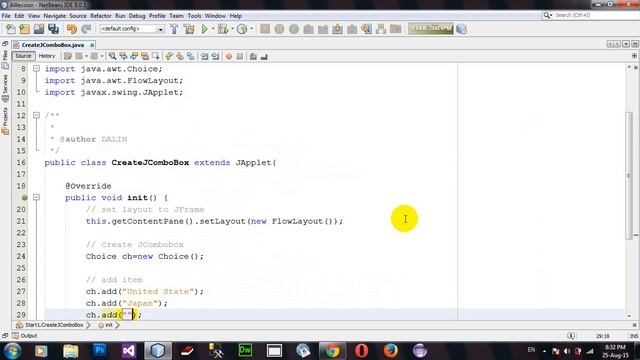The width and height of the screenshot is (640, 360).
Task: Click the init breadcrumb item
Action: coord(105,325)
